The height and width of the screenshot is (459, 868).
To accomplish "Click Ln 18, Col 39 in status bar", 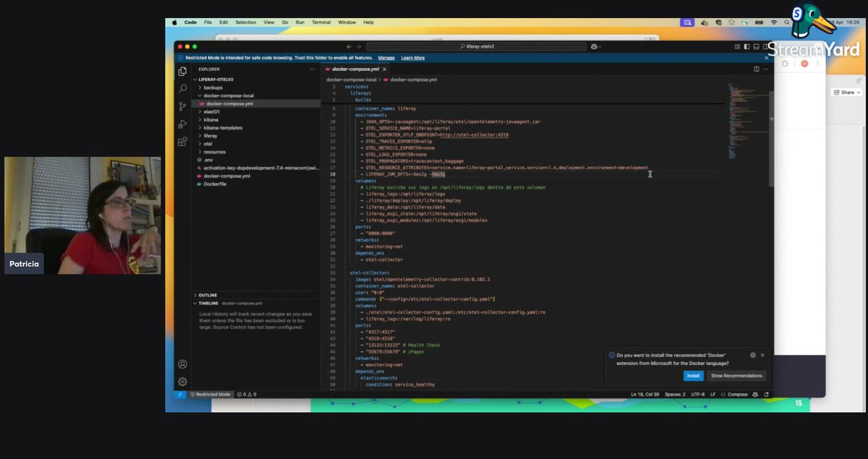I will pyautogui.click(x=645, y=394).
